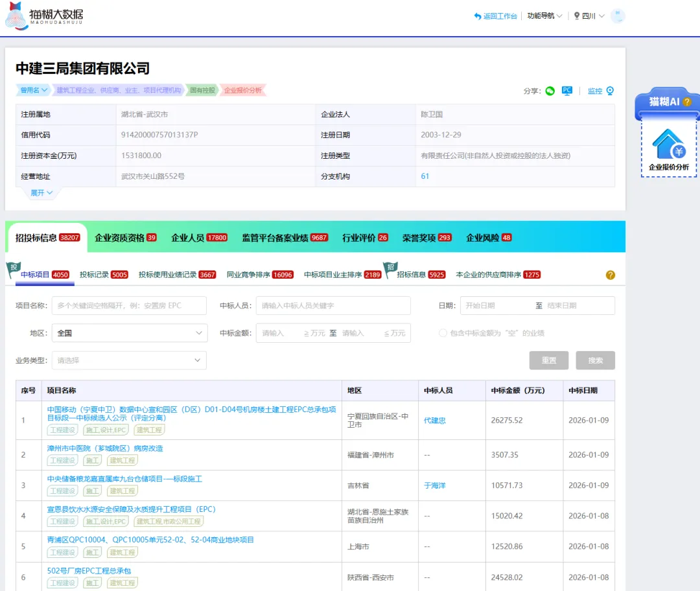Click the 猫糊大数据 logo icon
This screenshot has height=591, width=700.
16,16
